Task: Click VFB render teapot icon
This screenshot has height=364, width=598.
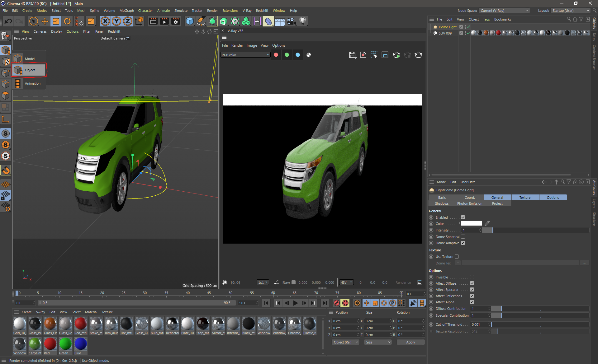Action: pyautogui.click(x=418, y=55)
